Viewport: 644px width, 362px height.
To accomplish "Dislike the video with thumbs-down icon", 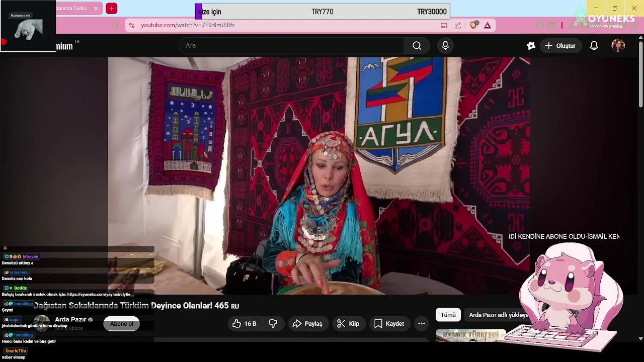I will (273, 324).
